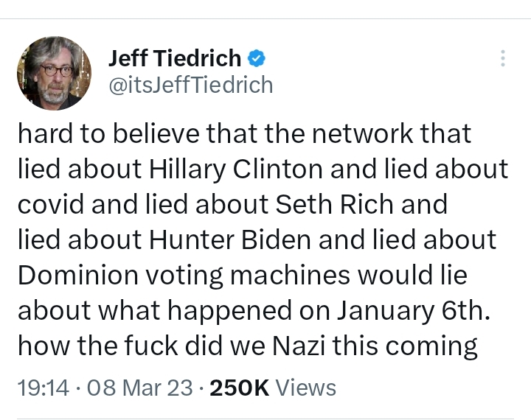Click the display name Jeff Tiedrich
531x420 pixels.
(175, 58)
